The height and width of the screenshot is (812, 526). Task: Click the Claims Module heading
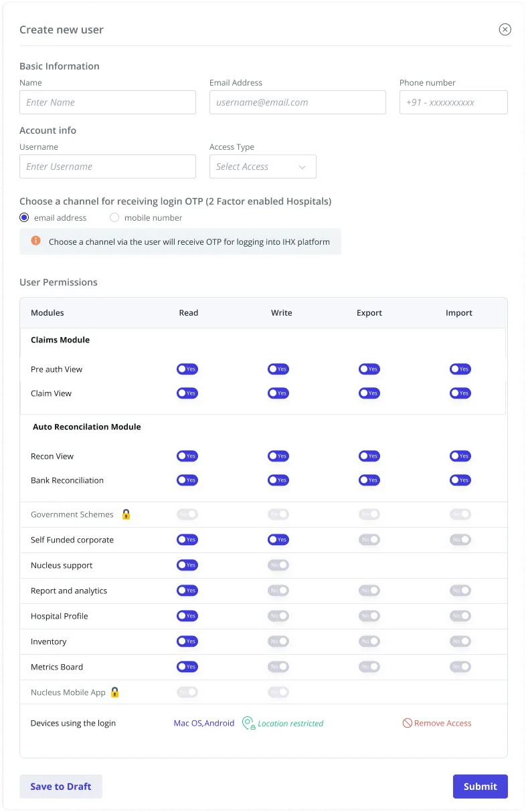tap(60, 340)
